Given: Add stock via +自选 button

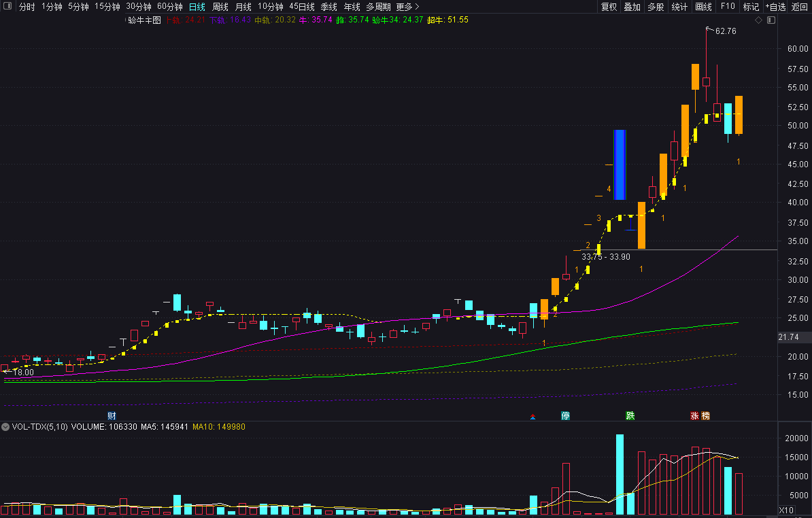Looking at the screenshot, I should click(x=776, y=7).
